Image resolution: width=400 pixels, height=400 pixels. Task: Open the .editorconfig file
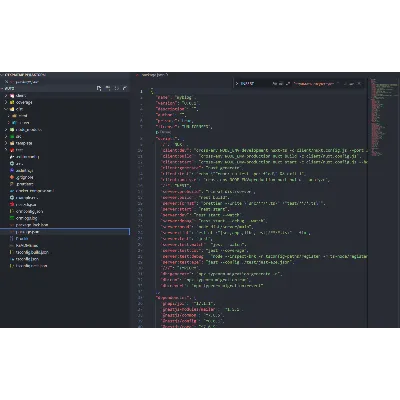coord(27,157)
